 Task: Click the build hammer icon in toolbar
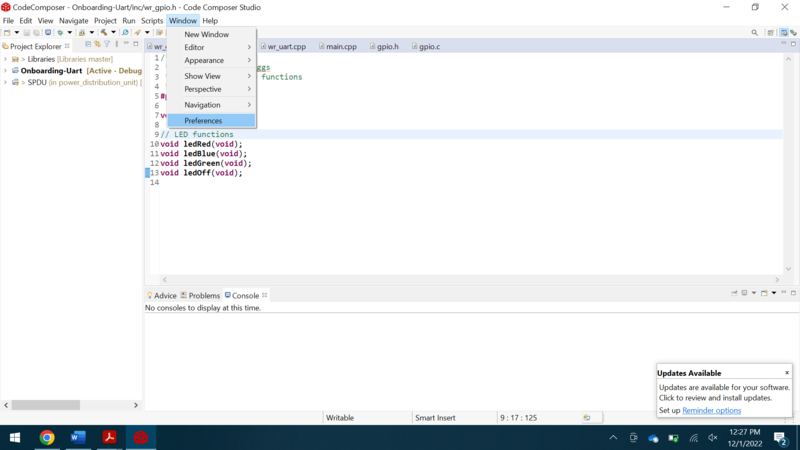click(x=103, y=32)
